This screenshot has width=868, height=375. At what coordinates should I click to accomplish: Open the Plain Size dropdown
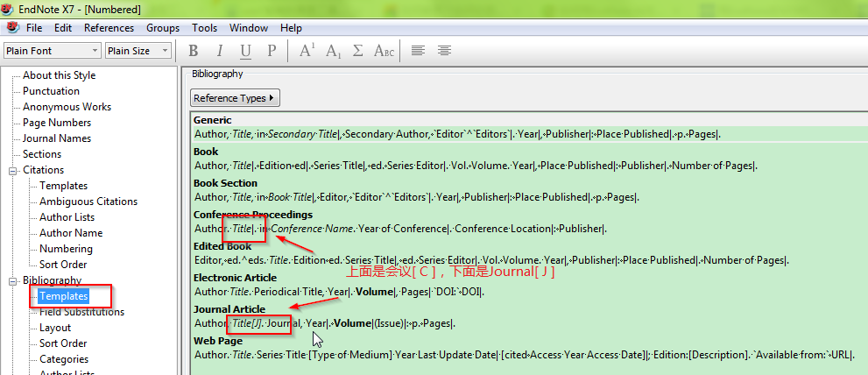(x=138, y=51)
